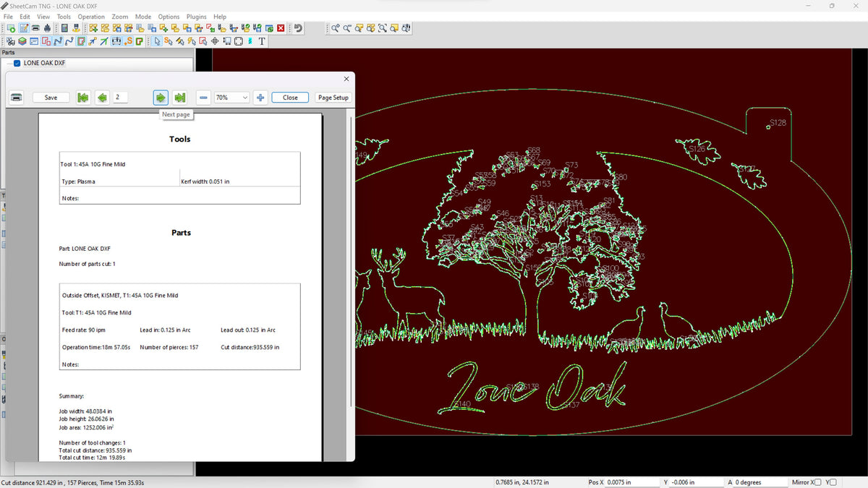Click 'Kerf width: 0.051 in' text

(205, 181)
